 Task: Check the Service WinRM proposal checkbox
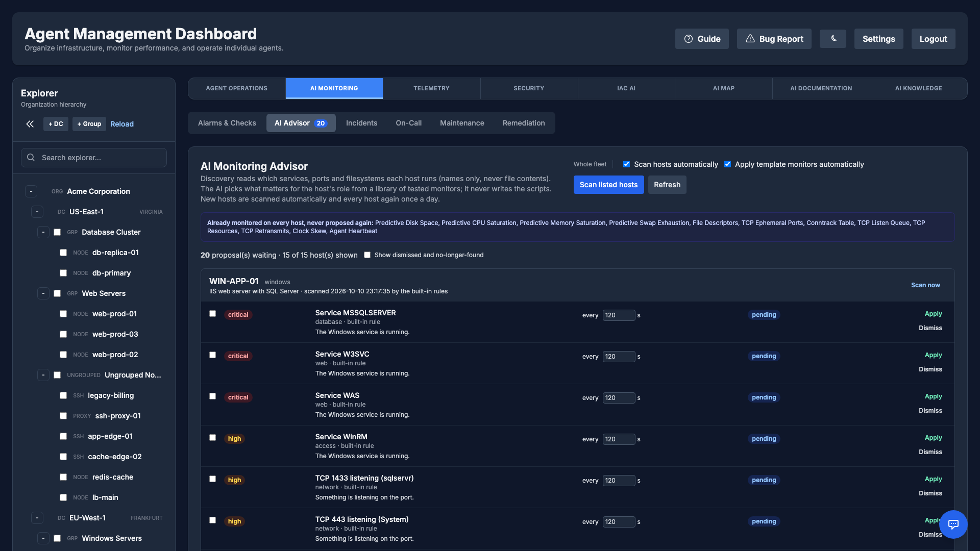click(x=212, y=438)
